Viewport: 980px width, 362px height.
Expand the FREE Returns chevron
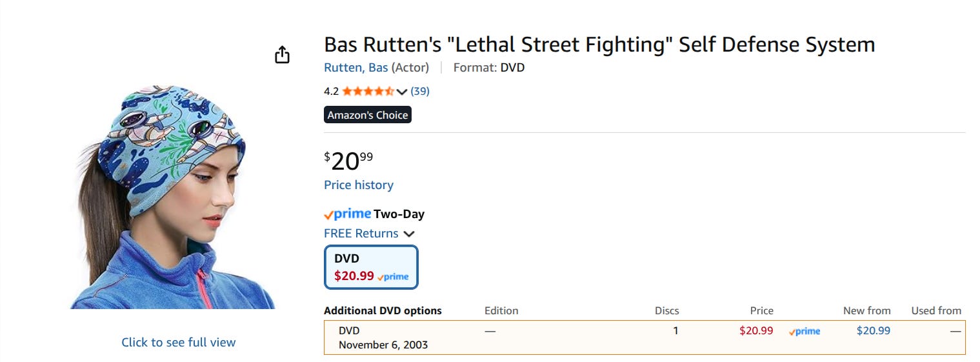tap(409, 234)
